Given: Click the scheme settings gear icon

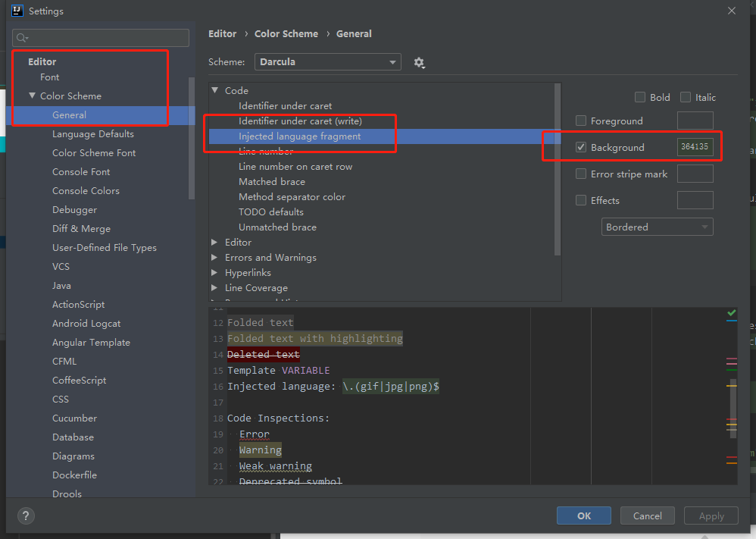Looking at the screenshot, I should 419,62.
